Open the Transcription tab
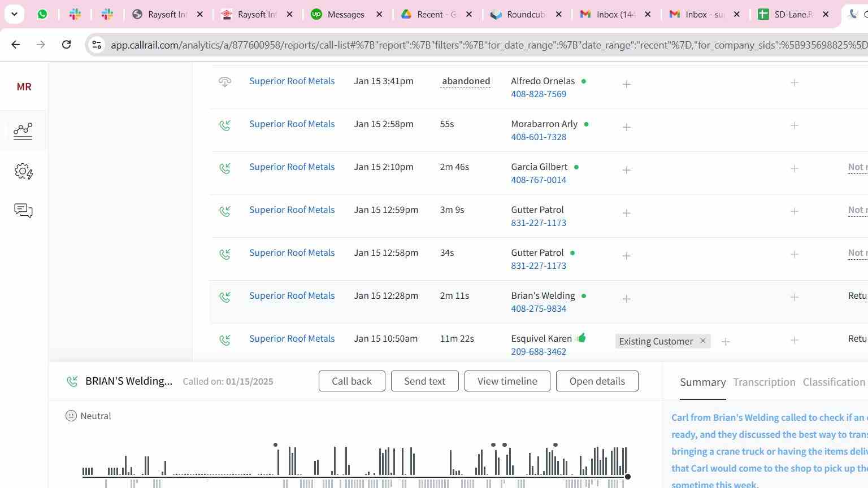Viewport: 868px width, 488px height. coord(764,382)
